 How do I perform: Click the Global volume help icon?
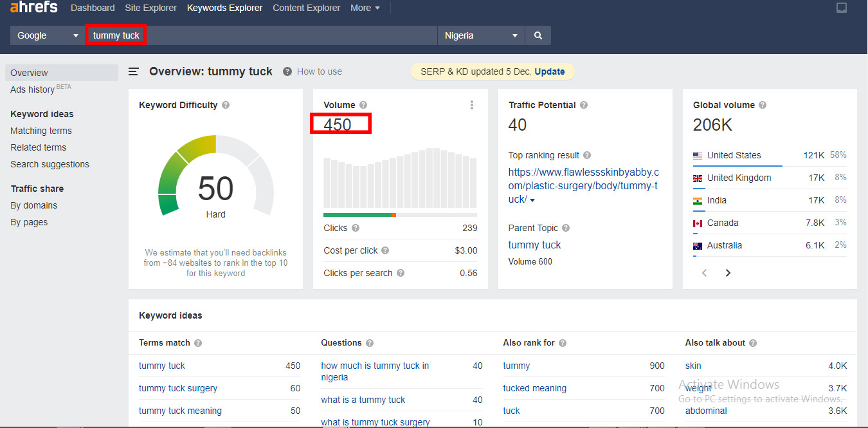point(762,105)
